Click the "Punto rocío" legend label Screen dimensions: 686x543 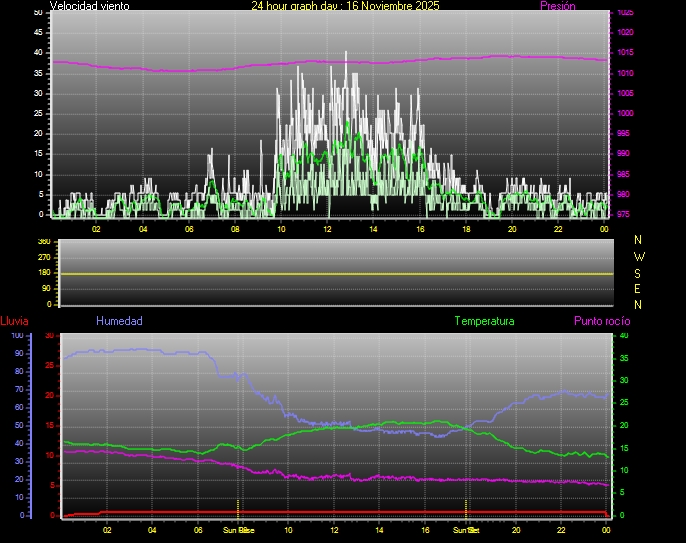pyautogui.click(x=602, y=321)
